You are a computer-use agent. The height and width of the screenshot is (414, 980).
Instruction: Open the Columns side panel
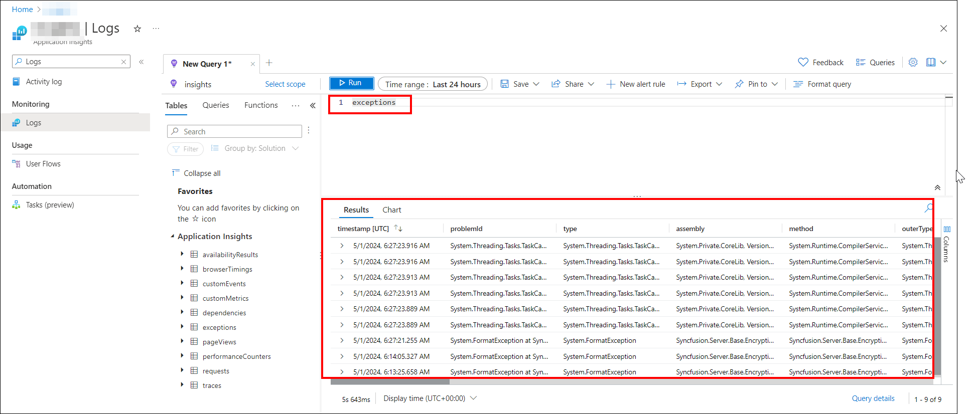point(946,244)
